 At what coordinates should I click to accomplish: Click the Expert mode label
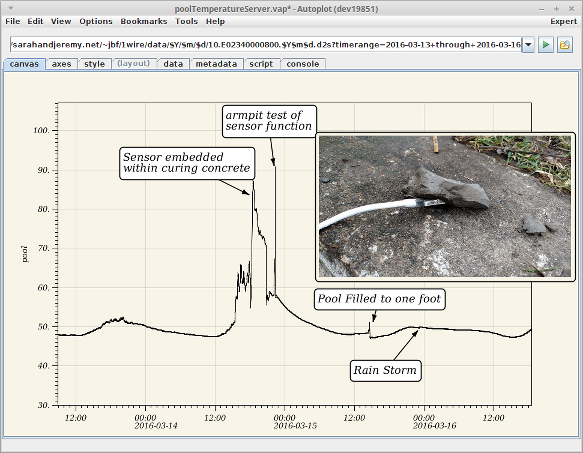click(563, 22)
